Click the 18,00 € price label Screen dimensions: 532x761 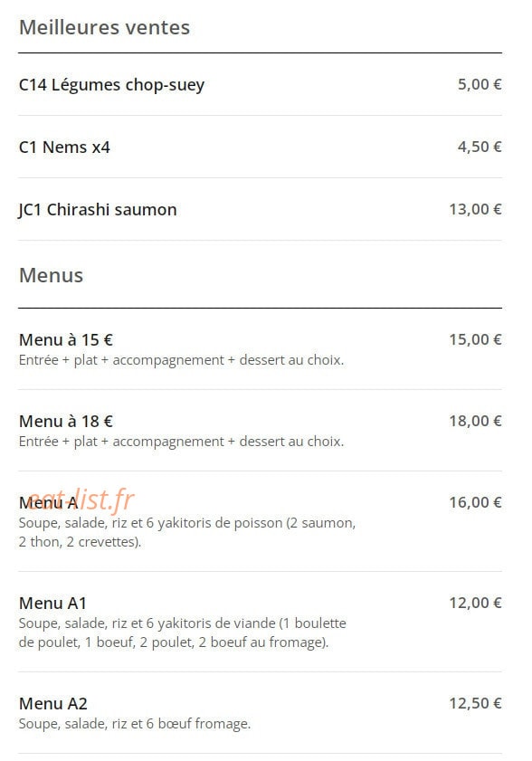coord(475,421)
